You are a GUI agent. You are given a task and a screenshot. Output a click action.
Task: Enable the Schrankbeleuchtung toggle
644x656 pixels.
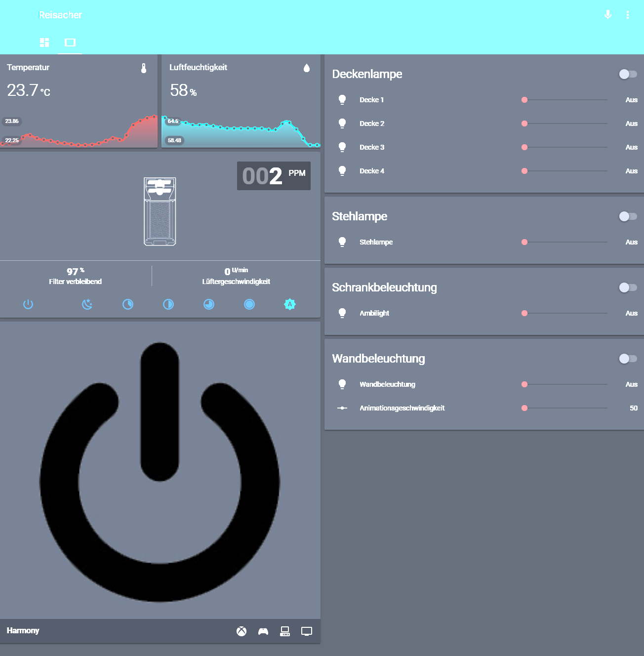[628, 287]
